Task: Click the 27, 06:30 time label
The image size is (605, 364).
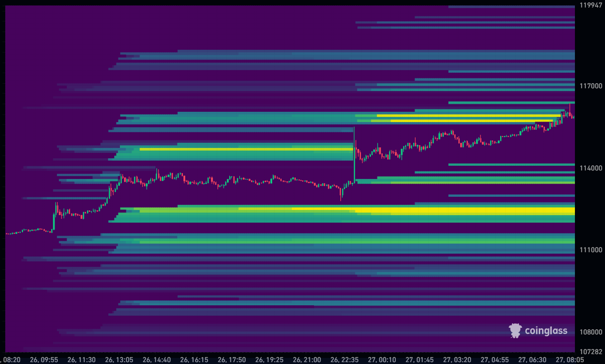Action: 533,360
